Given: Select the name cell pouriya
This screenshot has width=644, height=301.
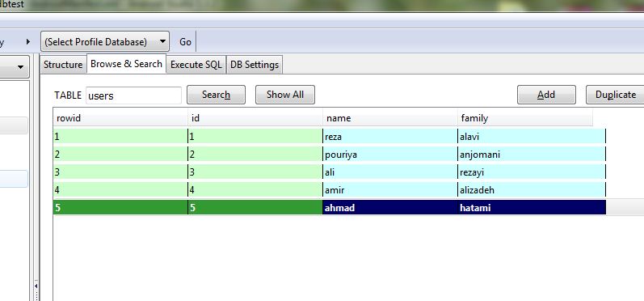Looking at the screenshot, I should 389,155.
